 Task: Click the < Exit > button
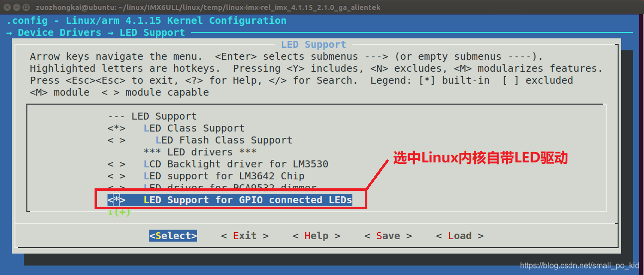pos(244,236)
